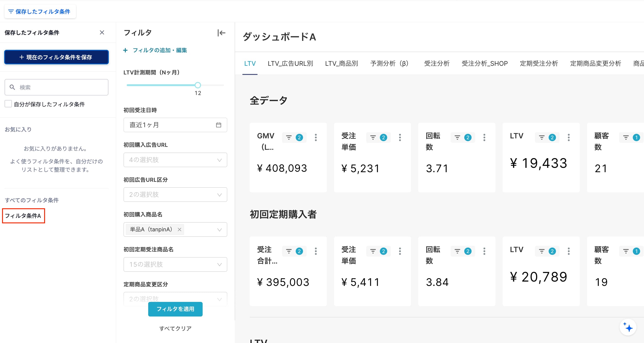
Task: Collapse the フィルタ panel with arrow icon
Action: 221,33
